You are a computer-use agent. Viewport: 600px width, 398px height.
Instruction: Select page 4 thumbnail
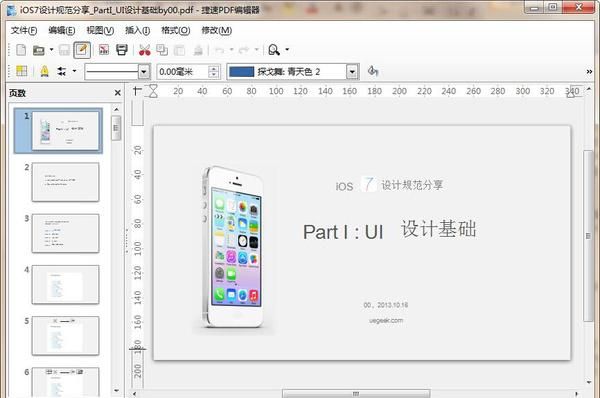click(65, 284)
